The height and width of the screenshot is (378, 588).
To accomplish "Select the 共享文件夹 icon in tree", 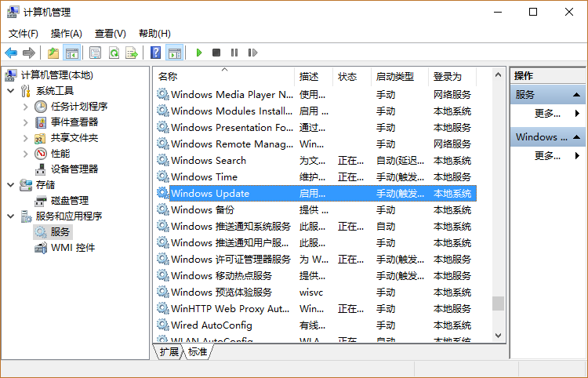I will point(41,138).
